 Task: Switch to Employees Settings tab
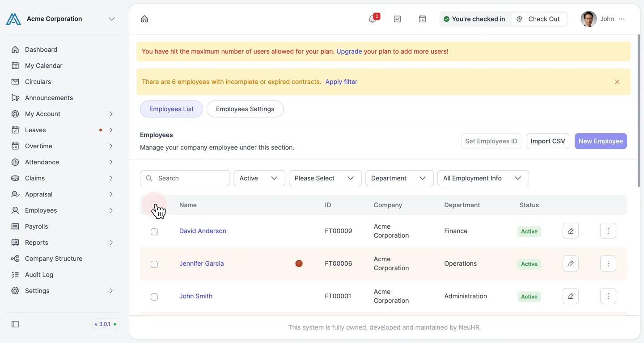point(245,109)
